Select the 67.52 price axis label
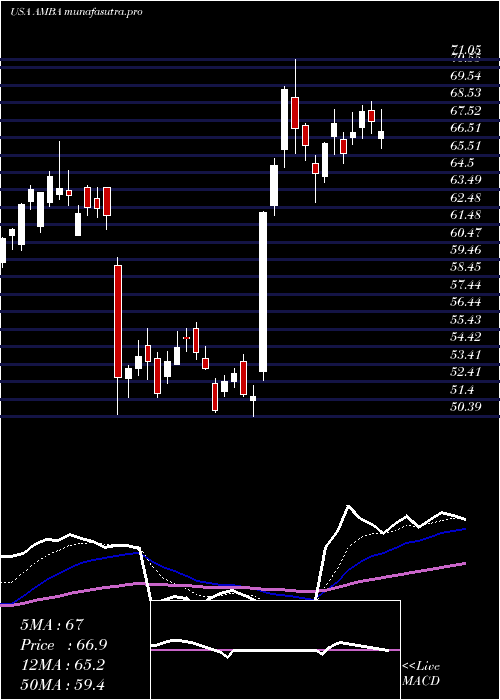The width and height of the screenshot is (500, 700). pos(466,111)
